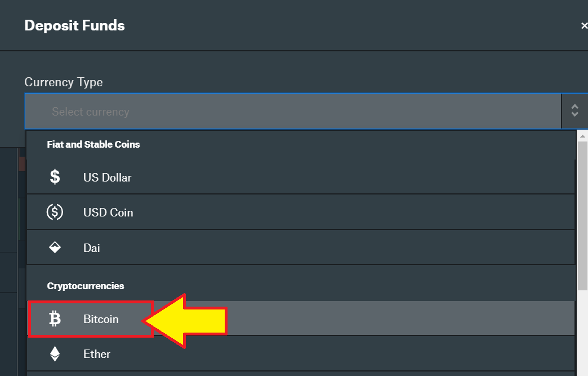Click the Ether diamond logo icon
This screenshot has width=588, height=376.
55,353
